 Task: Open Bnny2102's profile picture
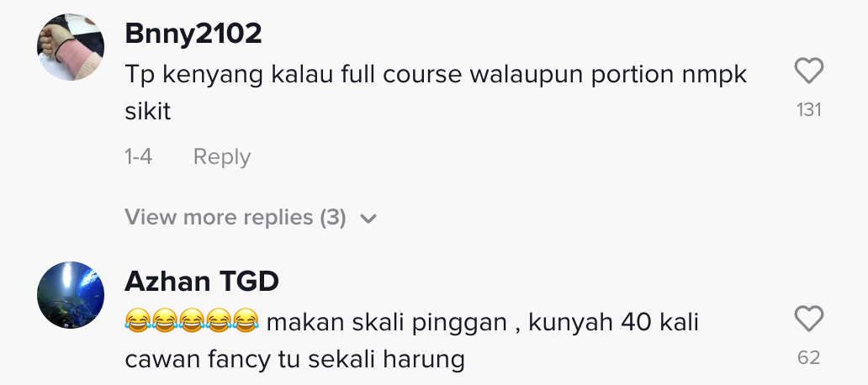point(71,47)
